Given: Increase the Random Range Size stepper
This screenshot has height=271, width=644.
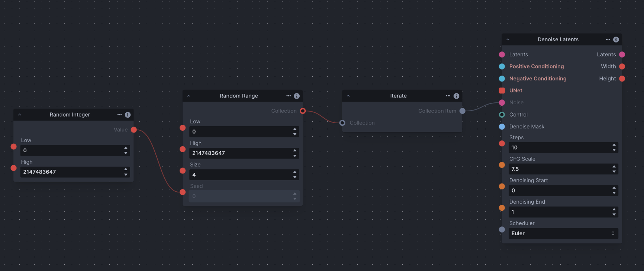Looking at the screenshot, I should [x=295, y=172].
